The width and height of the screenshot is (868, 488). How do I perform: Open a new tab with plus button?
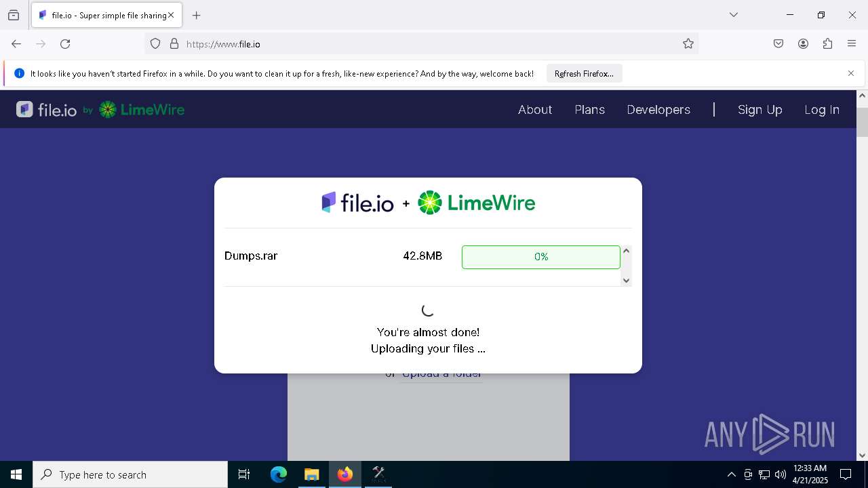coord(197,15)
